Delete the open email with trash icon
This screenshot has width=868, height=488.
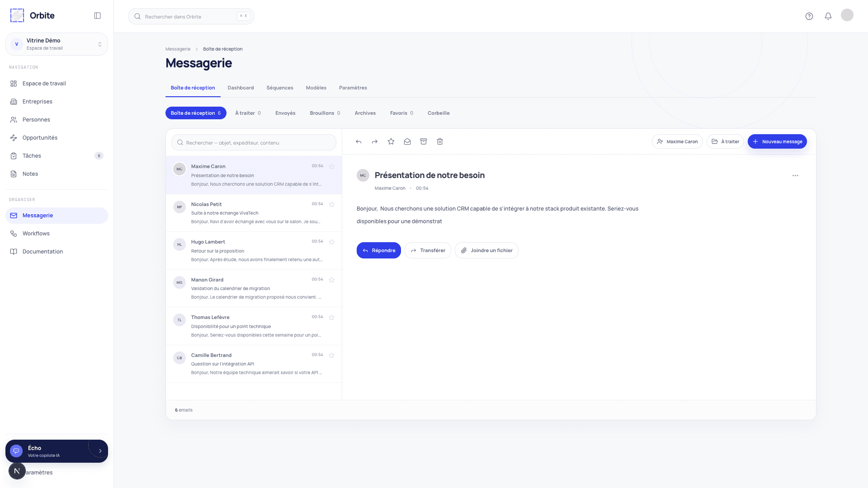pyautogui.click(x=440, y=141)
